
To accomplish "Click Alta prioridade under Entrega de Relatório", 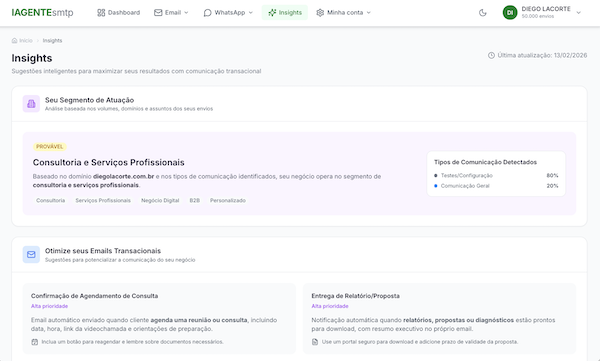I will [330, 306].
